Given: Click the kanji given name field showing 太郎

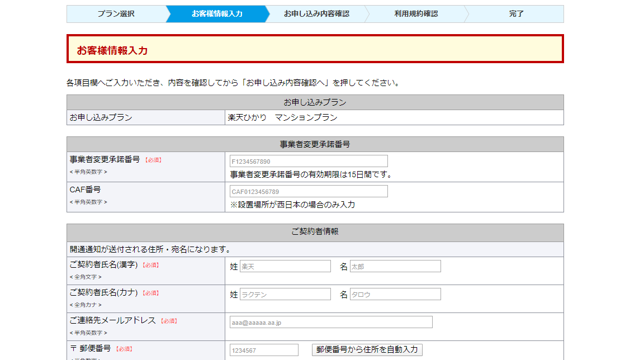Looking at the screenshot, I should [x=395, y=267].
